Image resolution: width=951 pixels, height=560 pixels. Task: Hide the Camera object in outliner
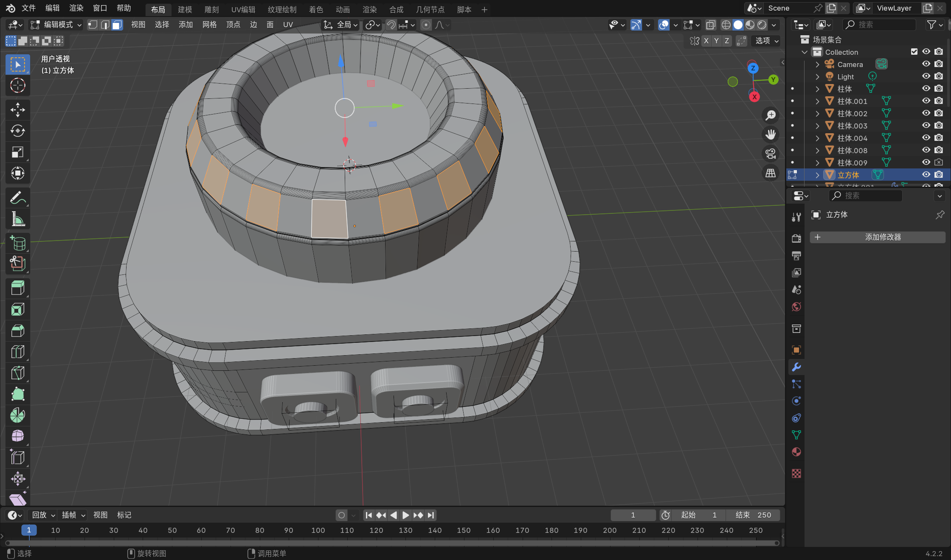pos(926,64)
